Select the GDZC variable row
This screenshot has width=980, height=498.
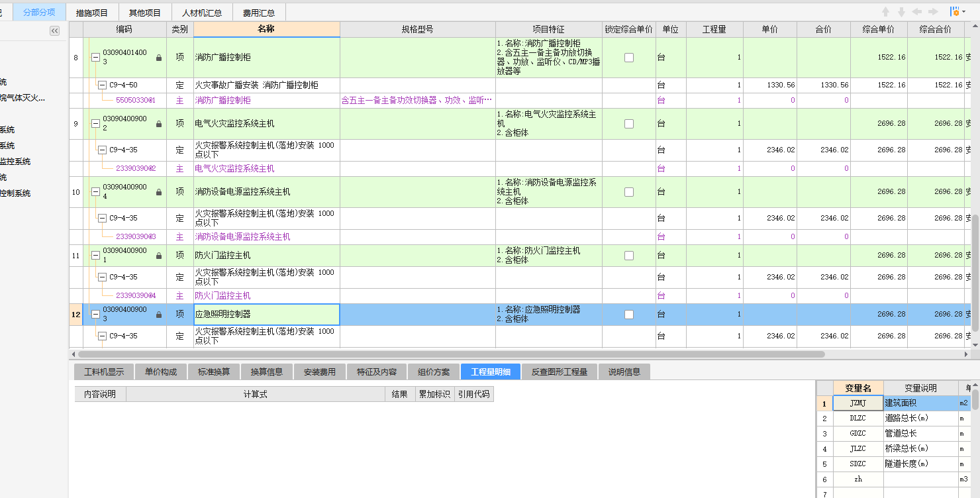[893, 434]
